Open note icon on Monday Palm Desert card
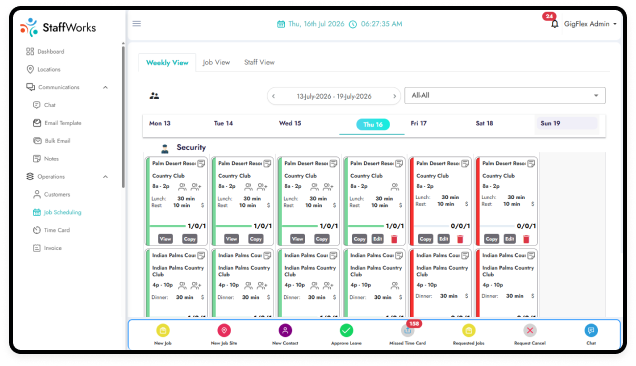 (x=201, y=164)
